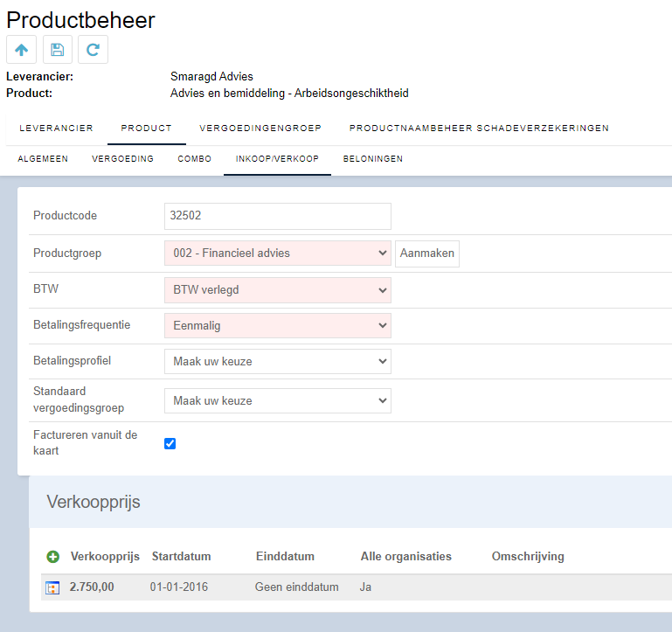Viewport: 672px width, 632px height.
Task: Expand the Betalingsprofiel dropdown
Action: [x=278, y=361]
